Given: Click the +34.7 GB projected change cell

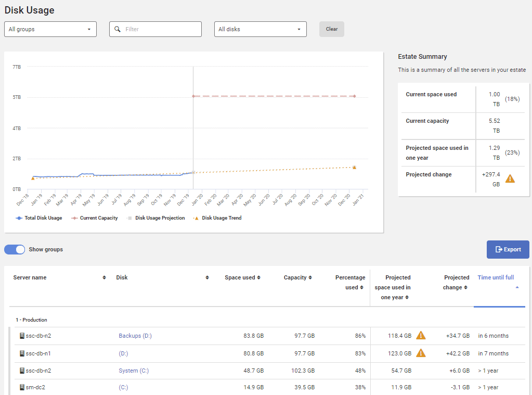Looking at the screenshot, I should (458, 336).
